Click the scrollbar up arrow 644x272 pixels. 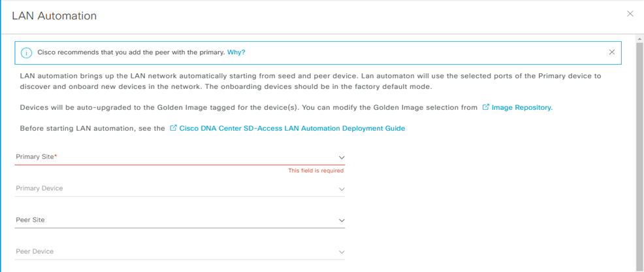(639, 39)
